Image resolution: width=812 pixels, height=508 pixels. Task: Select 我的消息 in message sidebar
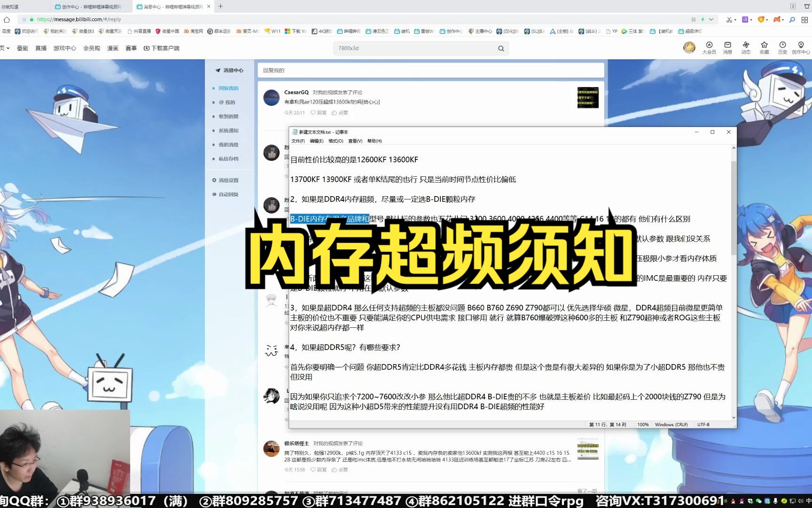(228, 145)
